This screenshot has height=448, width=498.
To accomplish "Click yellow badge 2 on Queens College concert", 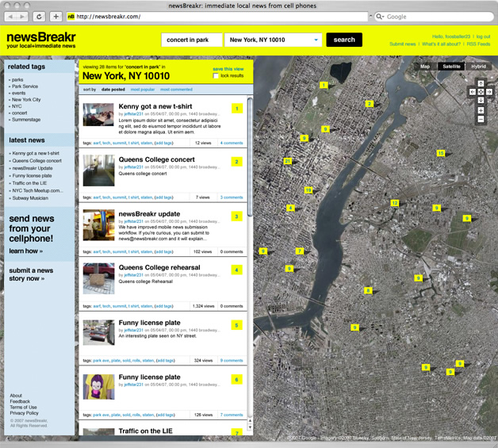I will pyautogui.click(x=236, y=162).
